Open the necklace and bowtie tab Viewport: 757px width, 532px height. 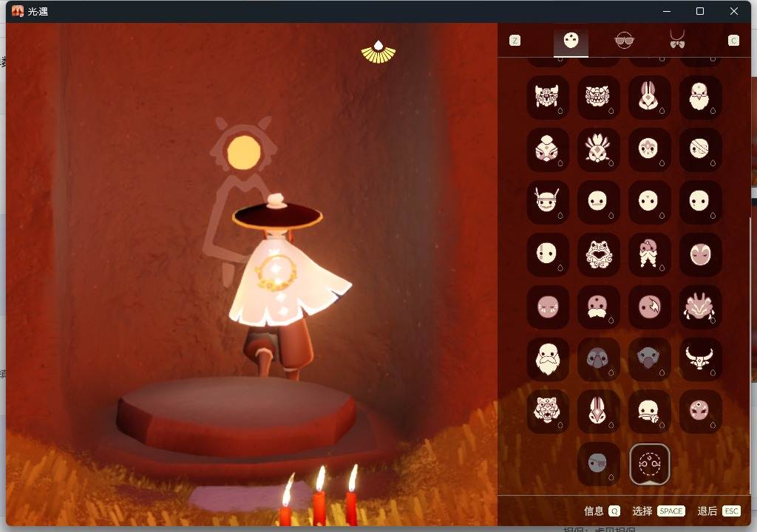[x=677, y=40]
